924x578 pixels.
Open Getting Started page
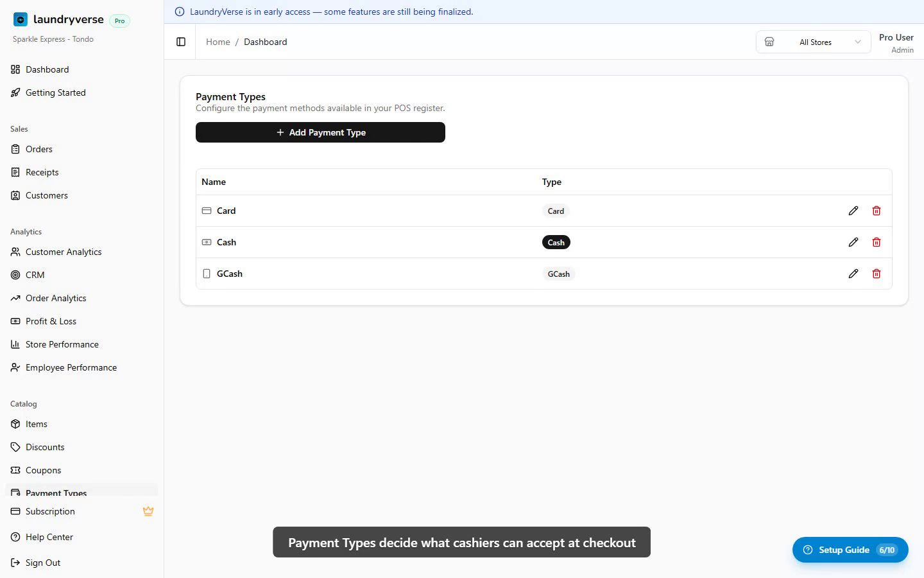[81, 92]
